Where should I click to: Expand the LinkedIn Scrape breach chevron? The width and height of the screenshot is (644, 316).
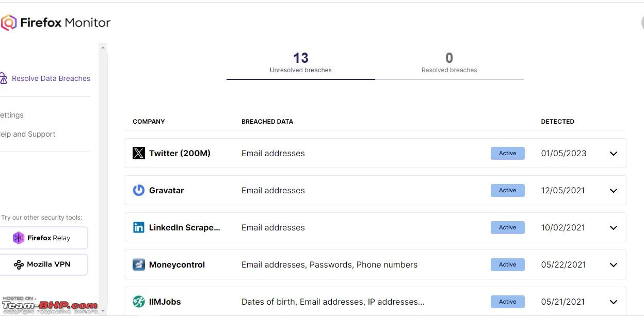tap(614, 227)
